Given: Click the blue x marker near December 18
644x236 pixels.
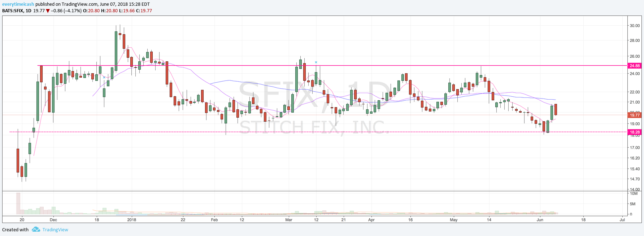Looking at the screenshot, I should click(104, 77).
